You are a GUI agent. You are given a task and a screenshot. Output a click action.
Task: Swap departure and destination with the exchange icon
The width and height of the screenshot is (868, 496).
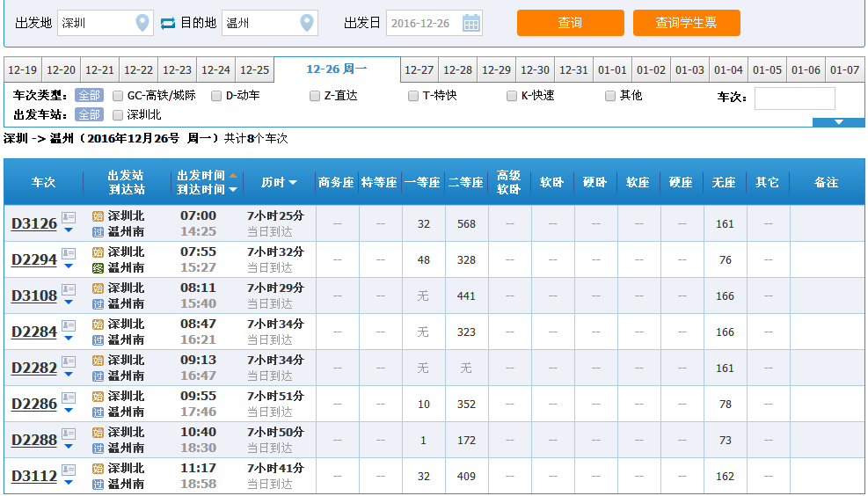[x=168, y=23]
